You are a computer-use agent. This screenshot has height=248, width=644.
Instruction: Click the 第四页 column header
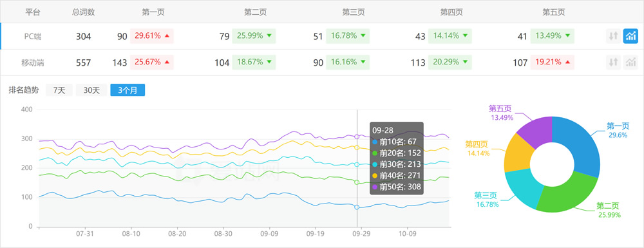coord(452,12)
